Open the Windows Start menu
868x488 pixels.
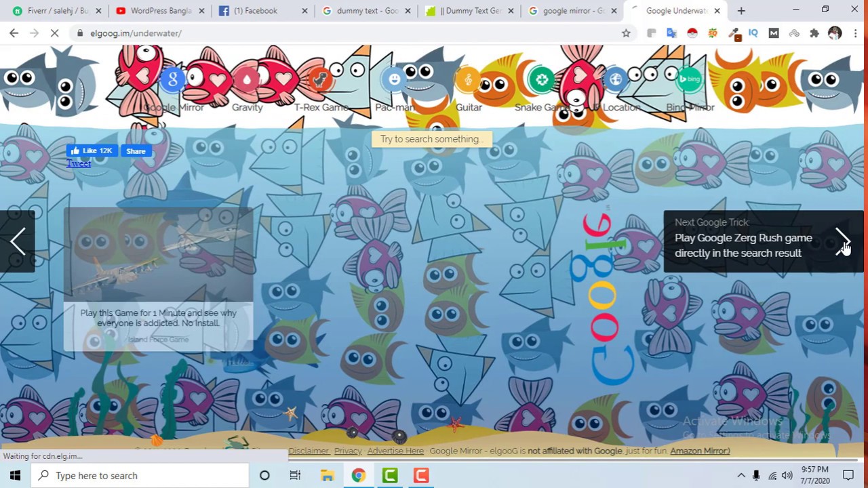tap(15, 475)
